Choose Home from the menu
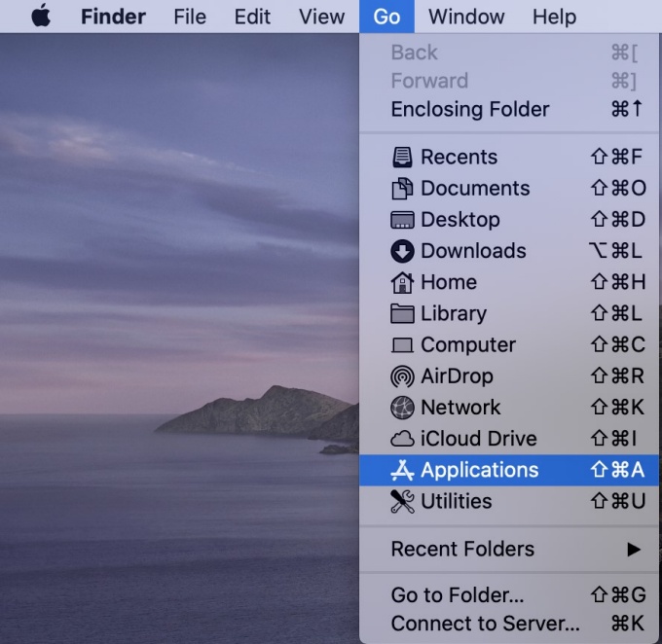The image size is (662, 644). [509, 282]
